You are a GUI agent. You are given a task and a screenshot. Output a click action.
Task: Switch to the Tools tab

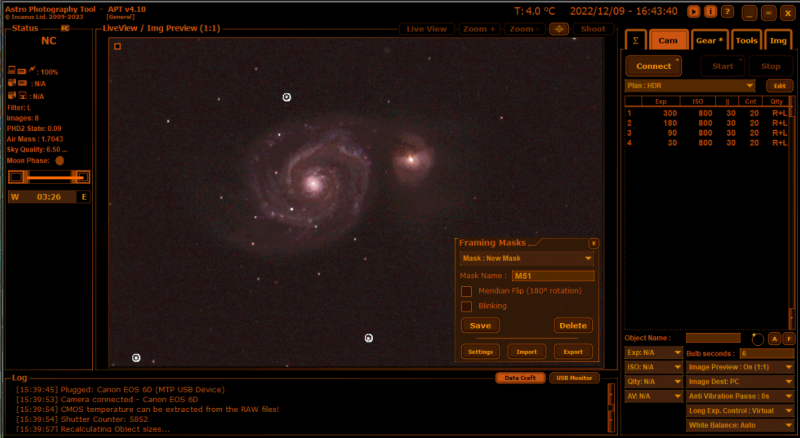click(746, 40)
